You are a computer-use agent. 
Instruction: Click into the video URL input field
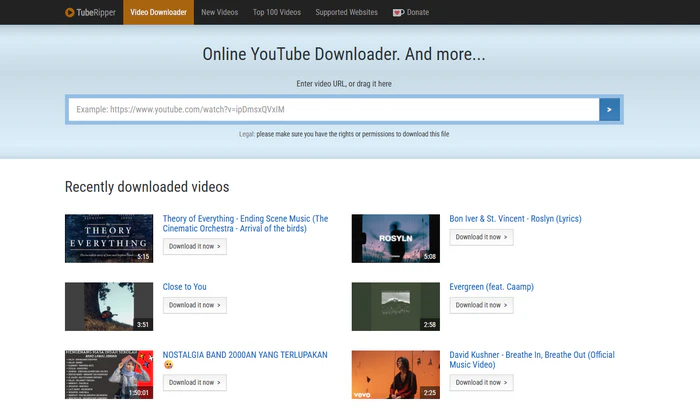point(333,109)
